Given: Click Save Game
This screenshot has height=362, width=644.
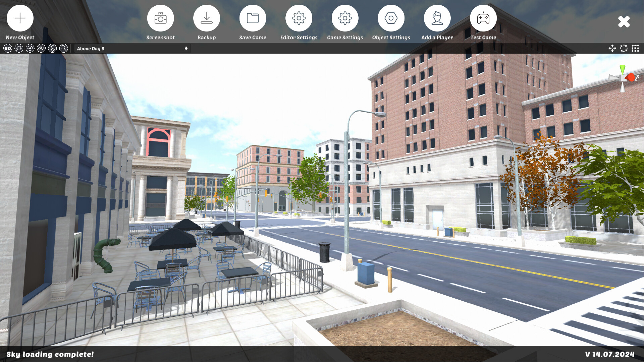Looking at the screenshot, I should [253, 18].
